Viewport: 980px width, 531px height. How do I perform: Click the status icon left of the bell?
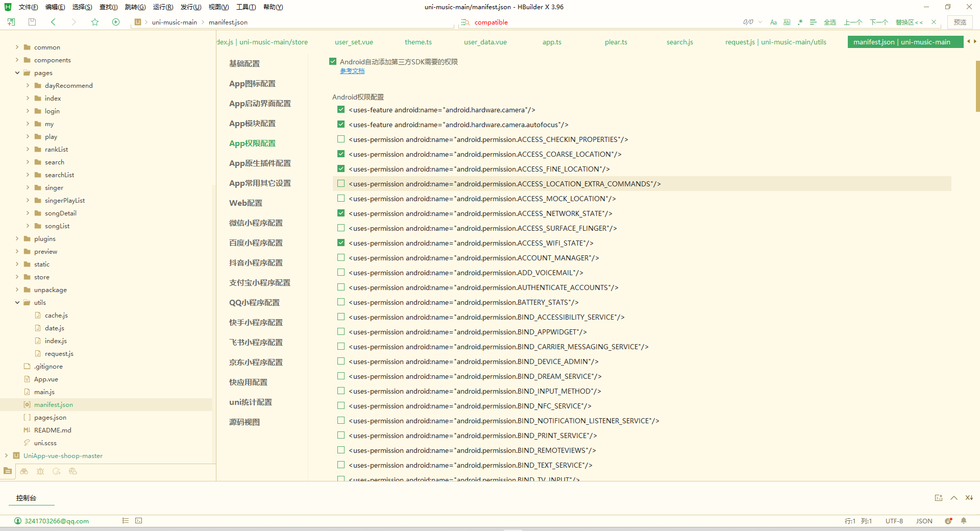(948, 521)
